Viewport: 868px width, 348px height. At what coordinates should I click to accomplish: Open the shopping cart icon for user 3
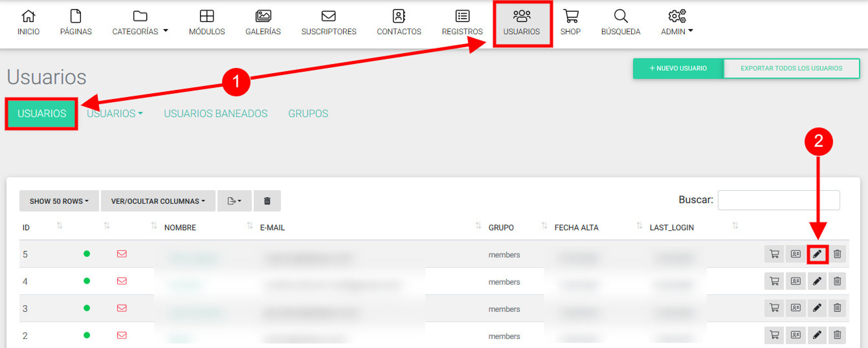774,308
